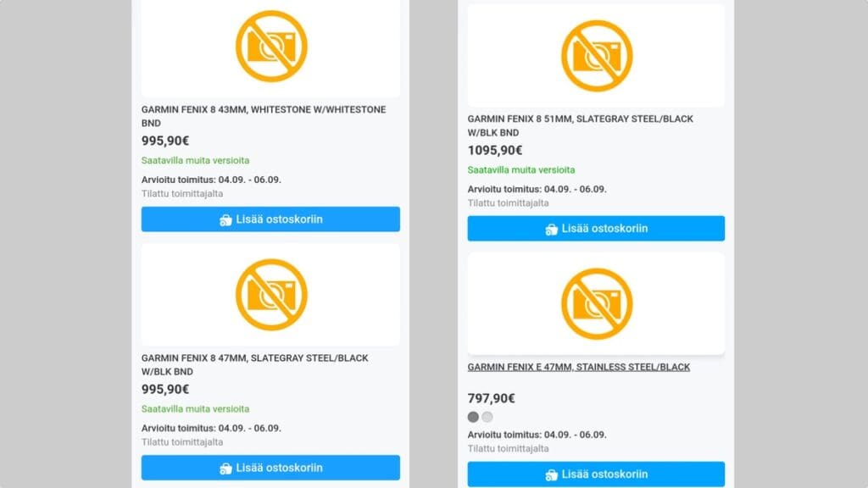Viewport: 868px width, 488px height.
Task: Click cart icon under Fenix 8 47mm Slategray
Action: tap(225, 468)
